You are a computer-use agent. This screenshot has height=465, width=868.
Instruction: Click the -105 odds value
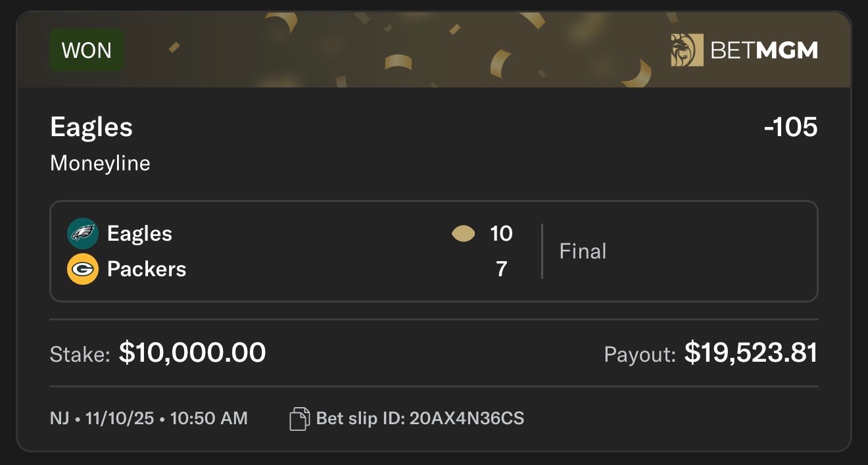(790, 127)
